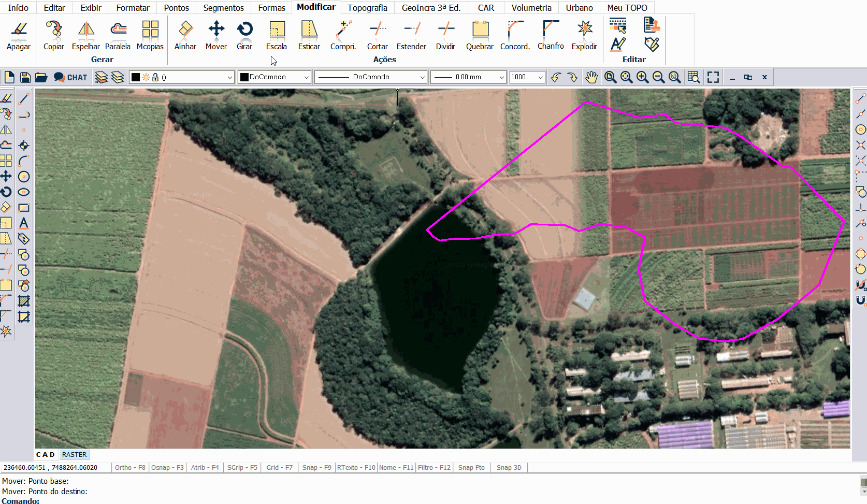Activate the pan hand tool
Image resolution: width=867 pixels, height=504 pixels.
point(591,77)
